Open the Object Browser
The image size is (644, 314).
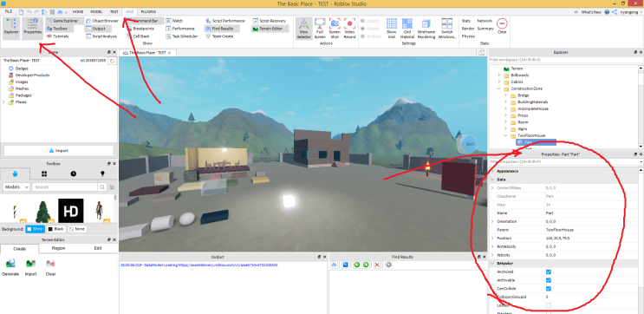coord(102,21)
